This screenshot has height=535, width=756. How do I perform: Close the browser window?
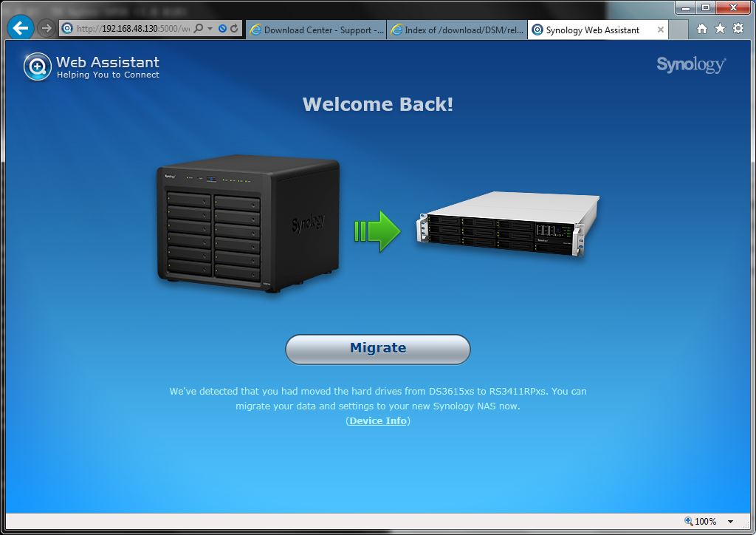(733, 7)
